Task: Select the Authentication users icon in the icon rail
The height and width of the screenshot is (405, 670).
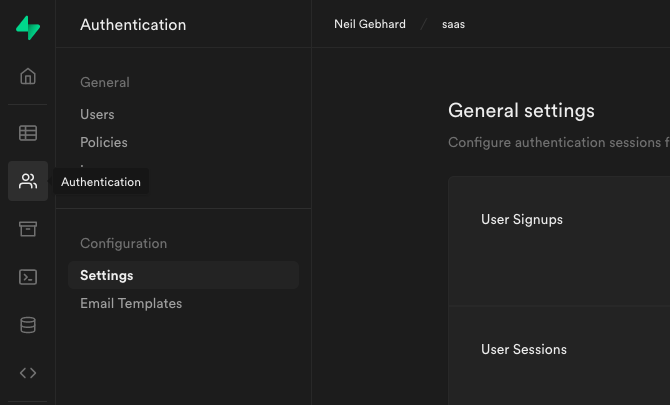Action: point(28,181)
